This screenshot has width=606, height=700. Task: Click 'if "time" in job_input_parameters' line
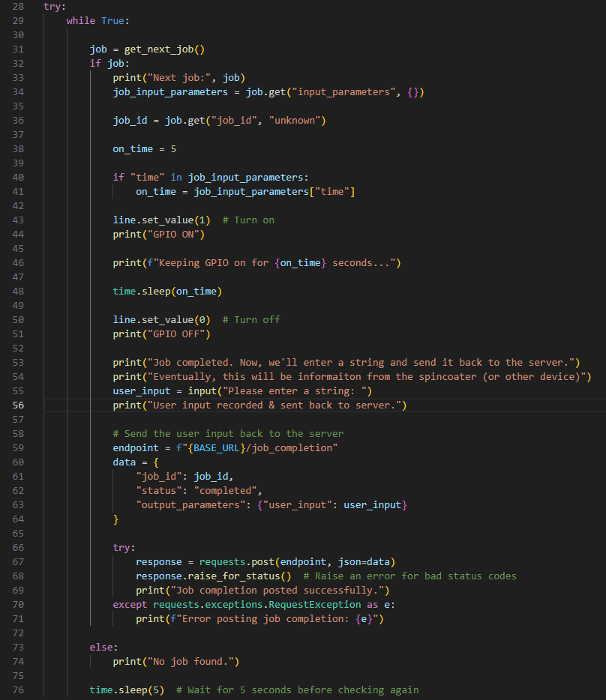point(211,178)
